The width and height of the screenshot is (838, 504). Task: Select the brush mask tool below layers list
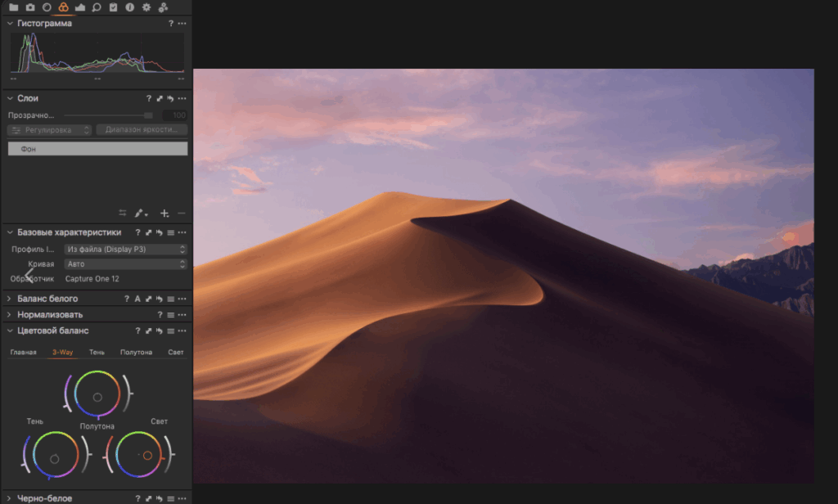(x=141, y=214)
